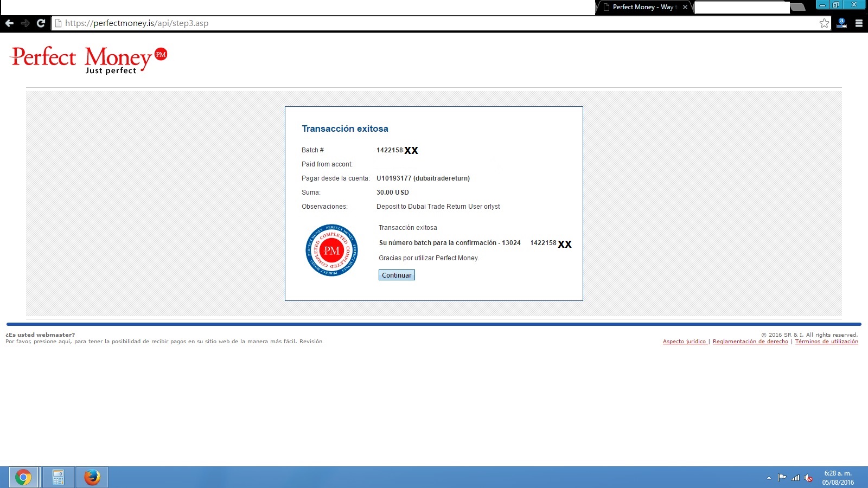Click the Chrome icon in the taskbar
868x488 pixels.
(x=23, y=477)
